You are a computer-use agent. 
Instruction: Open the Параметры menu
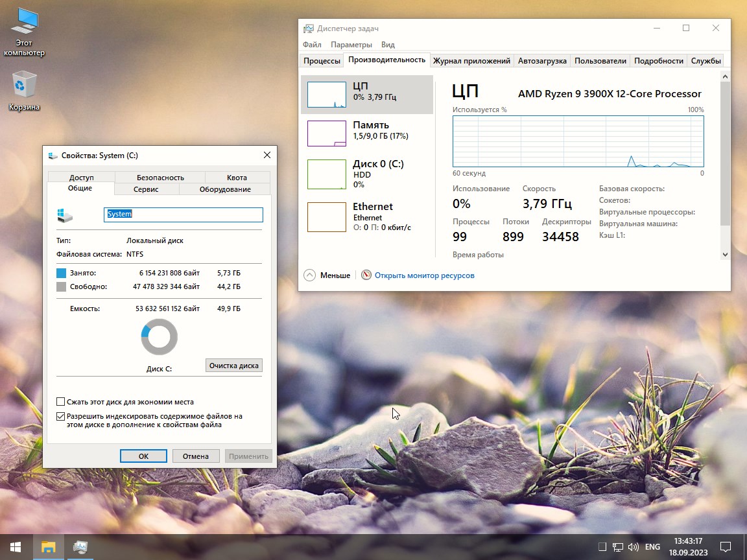click(351, 45)
